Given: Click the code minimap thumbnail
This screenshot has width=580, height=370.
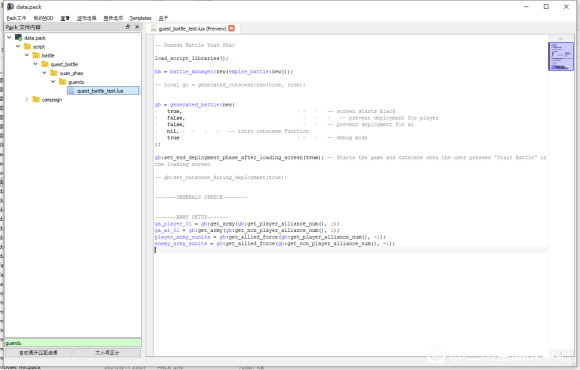Looking at the screenshot, I should pyautogui.click(x=561, y=57).
